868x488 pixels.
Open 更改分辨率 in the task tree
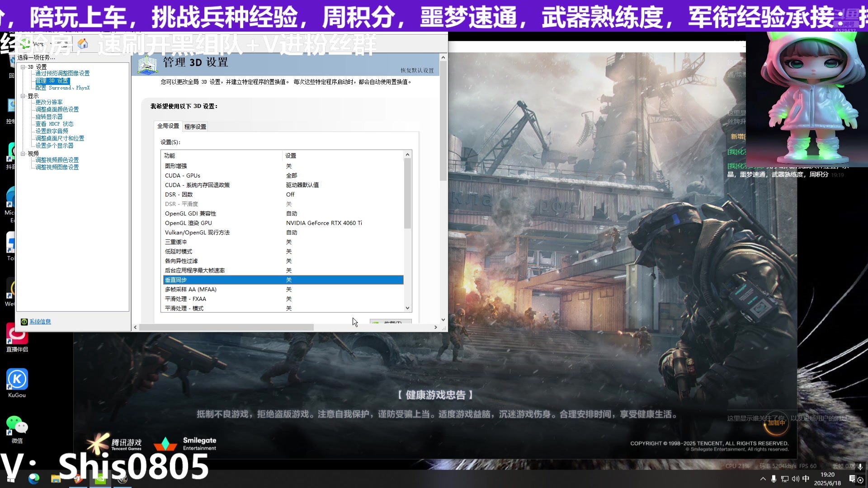pyautogui.click(x=49, y=102)
